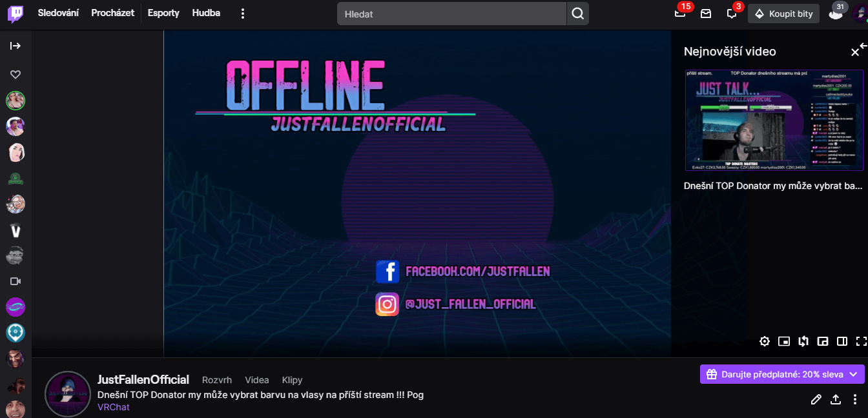The height and width of the screenshot is (418, 868).
Task: Switch to Theatre Mode
Action: pos(842,341)
